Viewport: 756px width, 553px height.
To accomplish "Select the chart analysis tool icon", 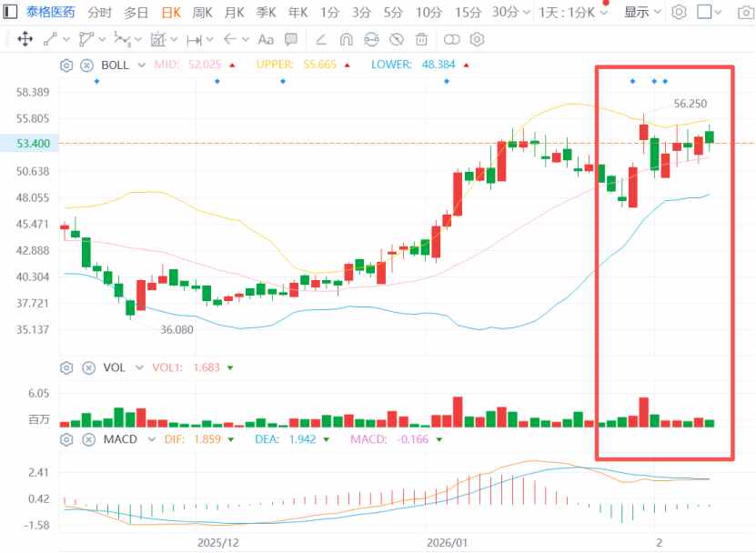I will coord(158,39).
